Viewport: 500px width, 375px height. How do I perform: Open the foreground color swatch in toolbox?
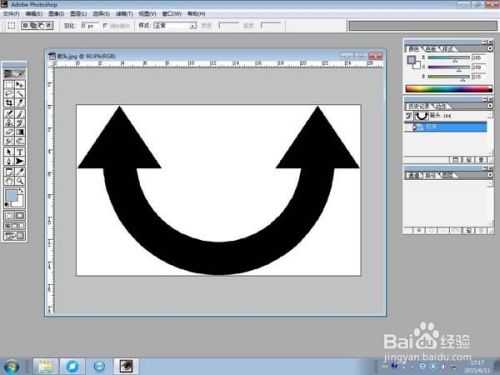11,196
